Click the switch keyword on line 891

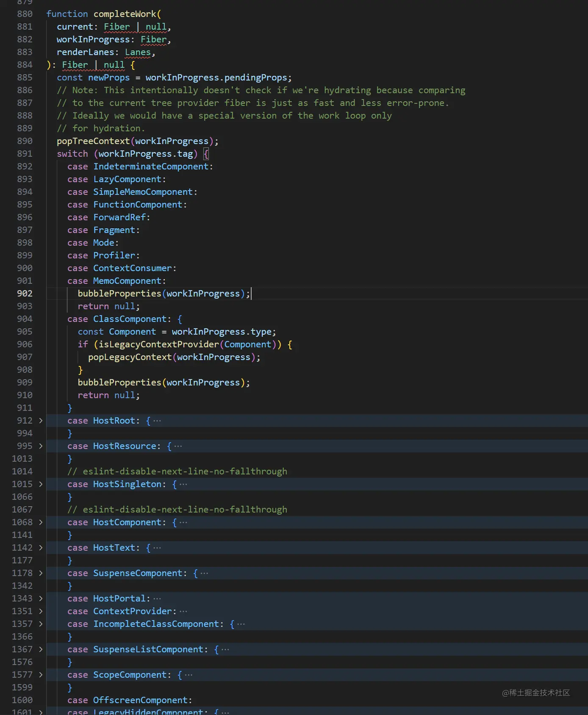[72, 154]
